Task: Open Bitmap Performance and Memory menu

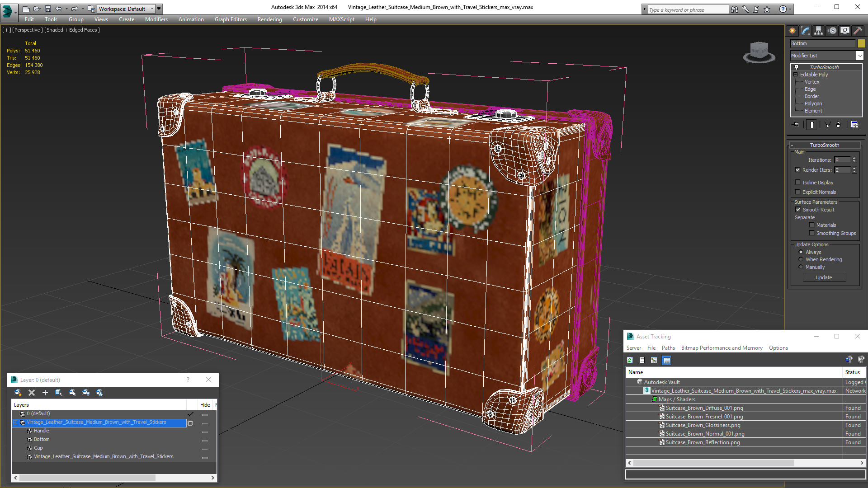Action: point(722,348)
